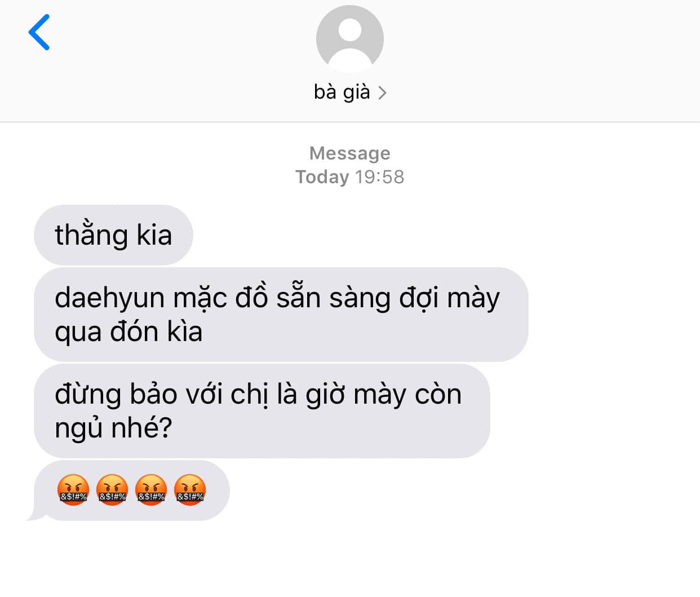Click 'ngủ nhé?' text in the bubble
The height and width of the screenshot is (597, 700).
113,428
